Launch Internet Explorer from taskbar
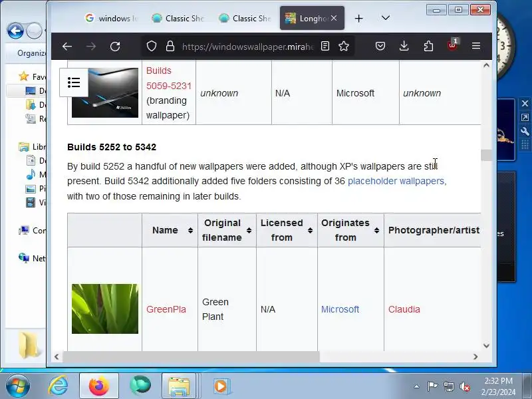Image resolution: width=532 pixels, height=399 pixels. pos(59,386)
